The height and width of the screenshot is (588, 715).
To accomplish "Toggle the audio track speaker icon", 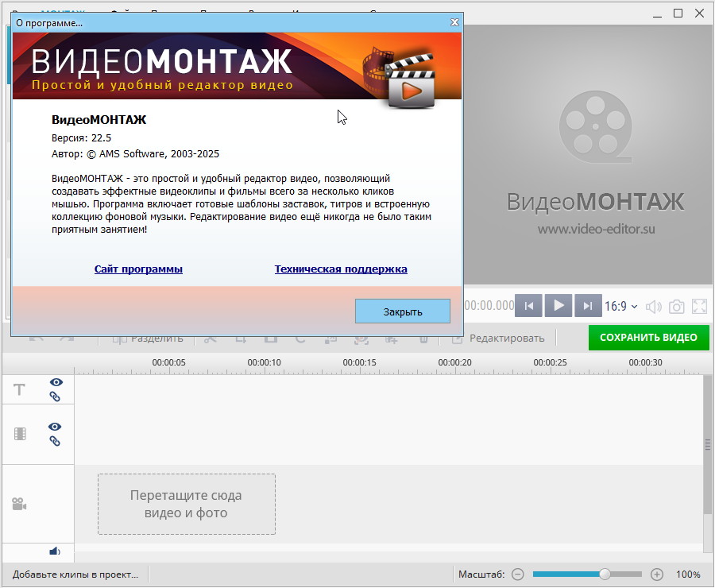I will tap(55, 551).
